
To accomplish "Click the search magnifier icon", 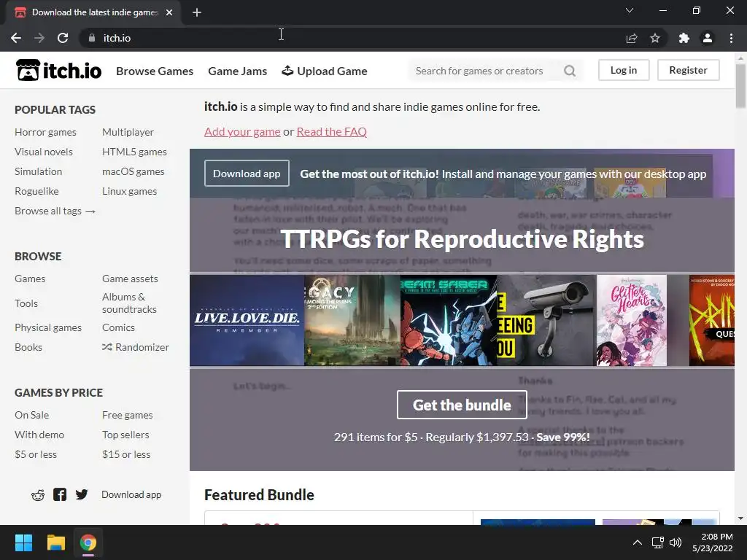I will (x=569, y=71).
